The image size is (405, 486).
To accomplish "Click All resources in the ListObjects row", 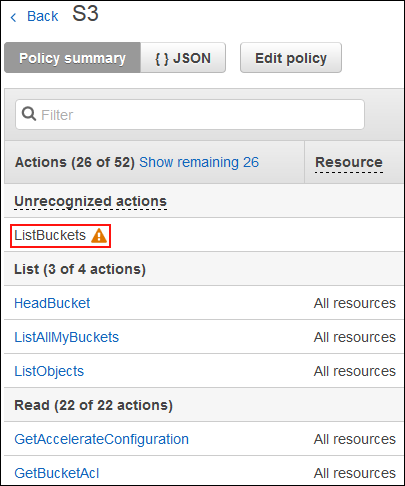I will click(x=355, y=371).
